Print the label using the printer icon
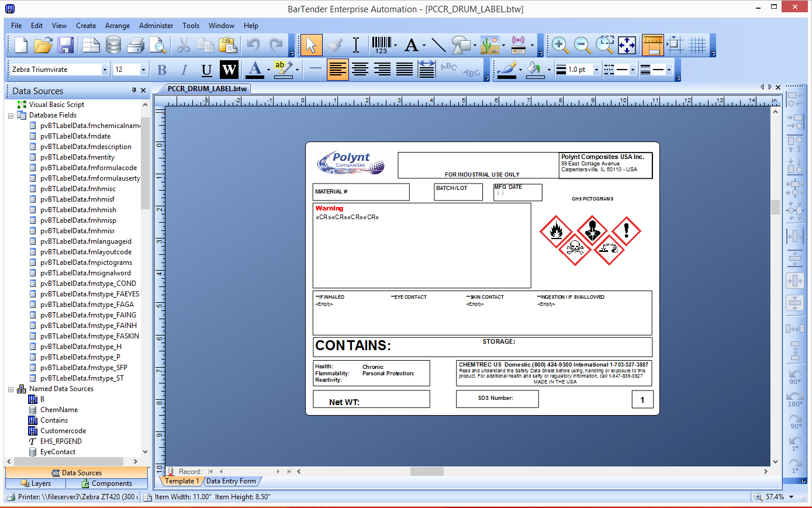 pyautogui.click(x=136, y=45)
